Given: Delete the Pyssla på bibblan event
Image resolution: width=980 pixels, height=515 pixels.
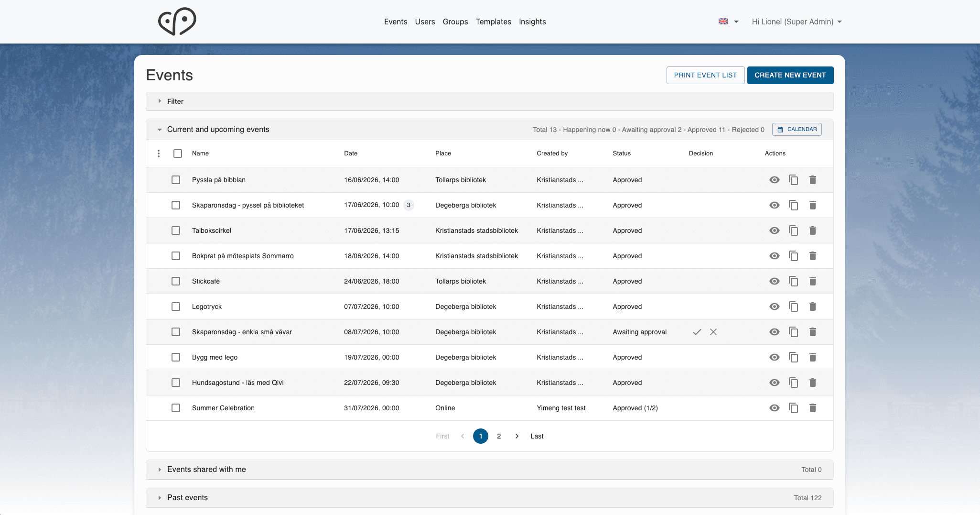Looking at the screenshot, I should [812, 180].
